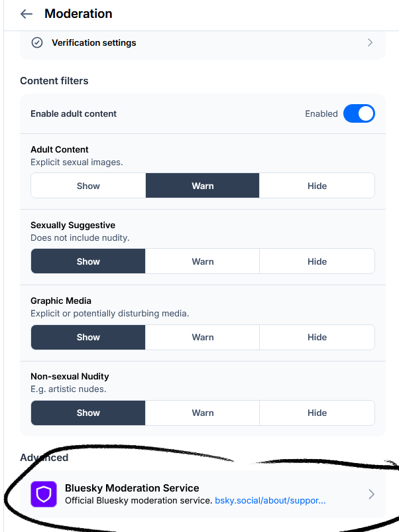Set Sexually Suggestive filter to Warn
Screen dimensions: 399x532
[x=203, y=261]
